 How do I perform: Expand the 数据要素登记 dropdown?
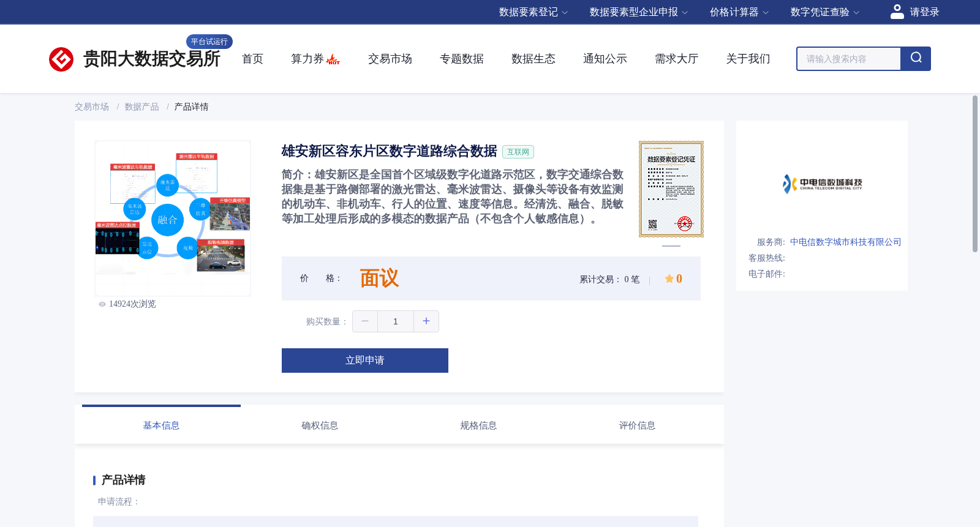coord(533,12)
